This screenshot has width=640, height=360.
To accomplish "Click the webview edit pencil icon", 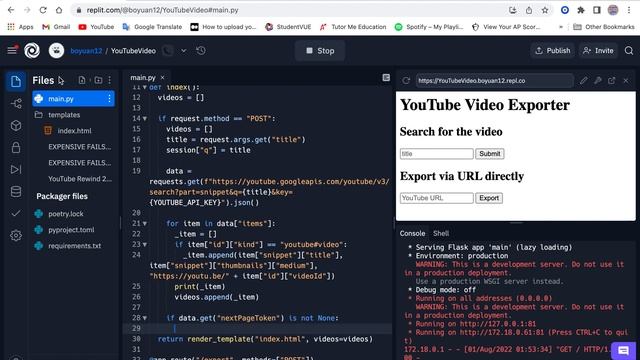I will (x=584, y=81).
